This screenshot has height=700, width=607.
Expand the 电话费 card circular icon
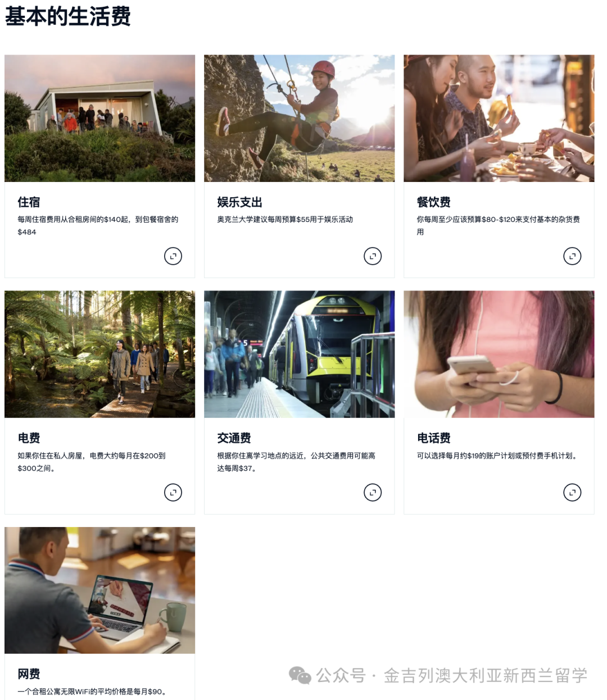572,493
